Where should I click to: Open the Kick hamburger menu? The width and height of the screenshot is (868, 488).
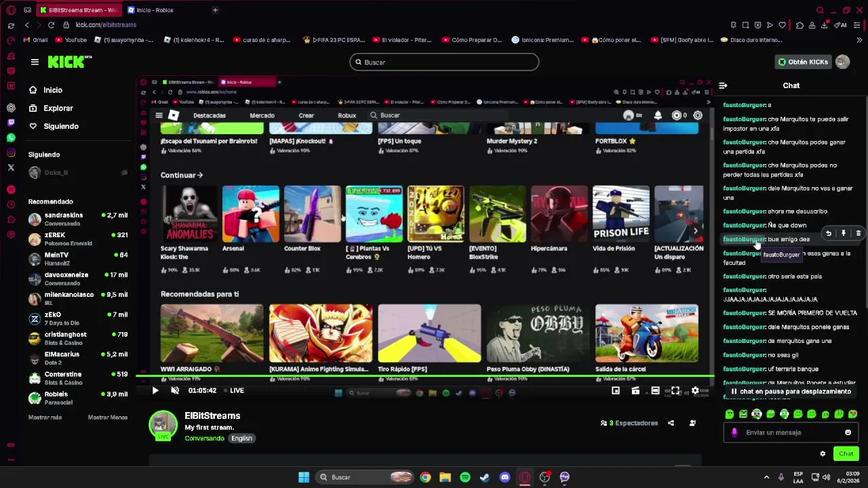pos(35,62)
